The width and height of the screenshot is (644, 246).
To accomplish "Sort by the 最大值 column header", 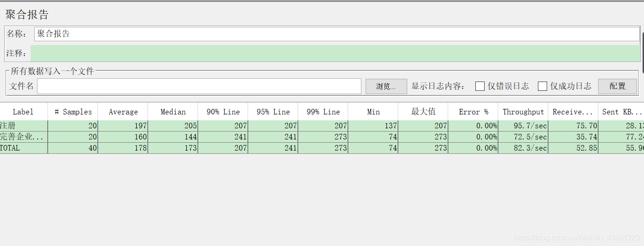I will click(423, 112).
